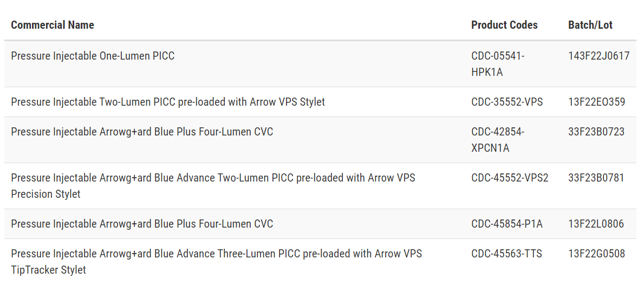Click product code CDC-45854-P1A
The image size is (644, 291).
click(507, 224)
